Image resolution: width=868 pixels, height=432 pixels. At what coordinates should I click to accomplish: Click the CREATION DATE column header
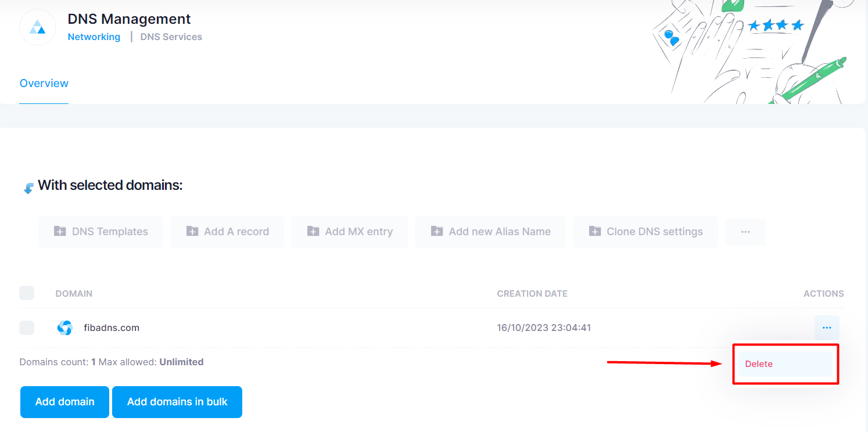[x=532, y=294]
